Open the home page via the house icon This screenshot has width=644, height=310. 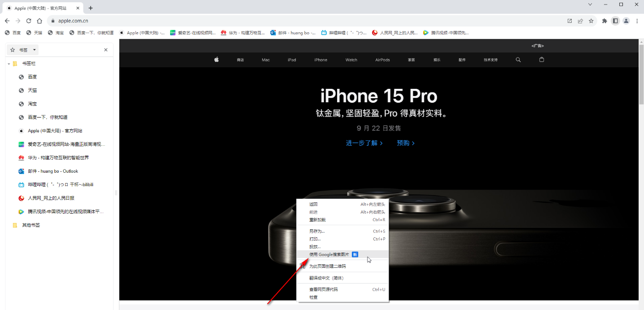(39, 21)
